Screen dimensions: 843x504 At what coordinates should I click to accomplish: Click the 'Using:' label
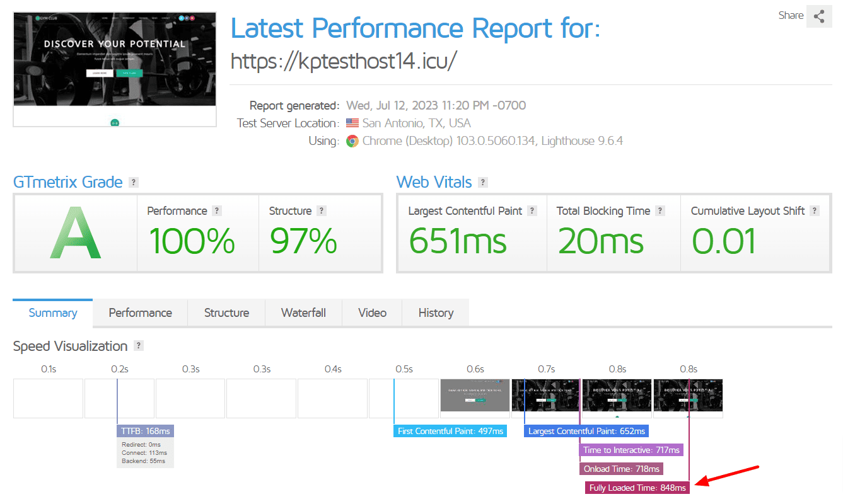click(x=323, y=141)
